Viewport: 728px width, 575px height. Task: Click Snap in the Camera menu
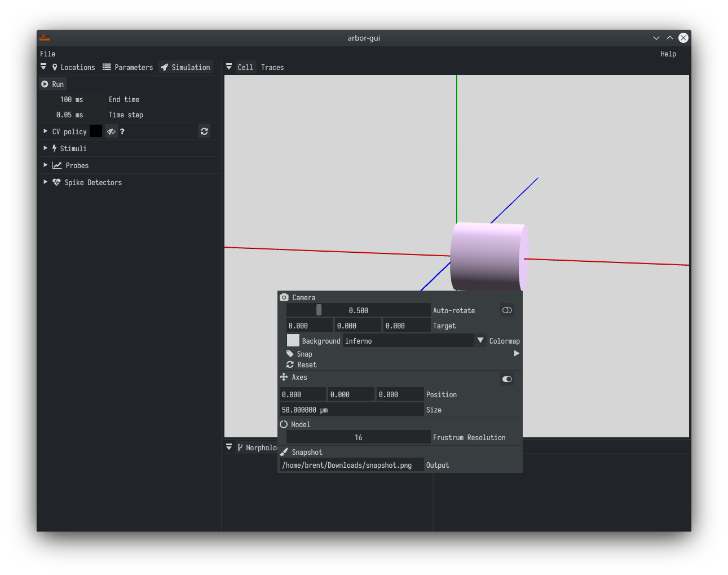coord(305,354)
